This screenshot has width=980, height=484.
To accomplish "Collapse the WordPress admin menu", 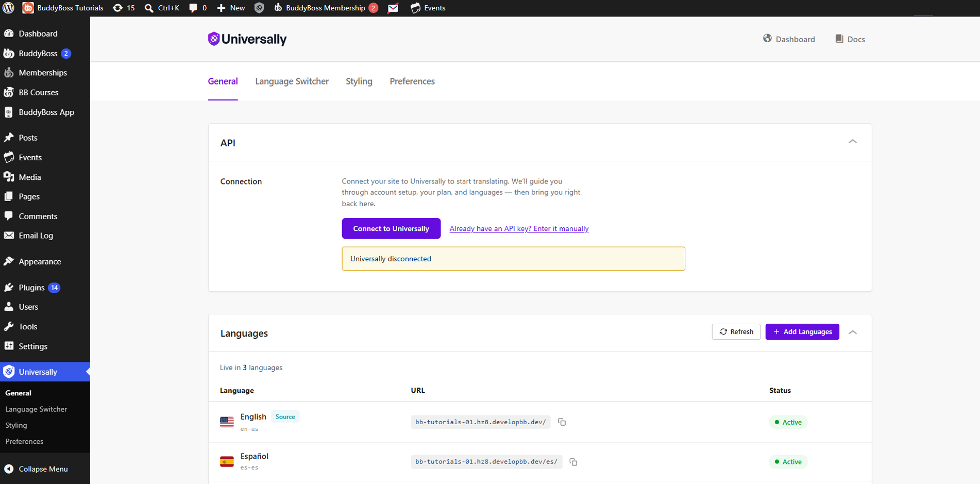I will [x=36, y=469].
